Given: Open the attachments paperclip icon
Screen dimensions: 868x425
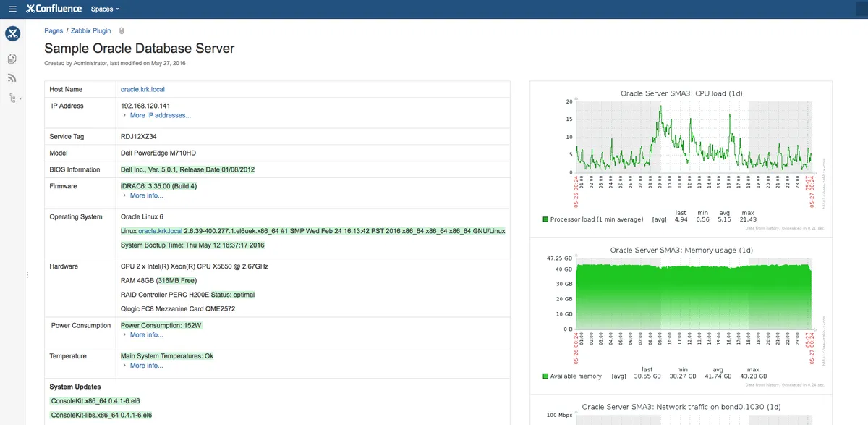Looking at the screenshot, I should [122, 31].
